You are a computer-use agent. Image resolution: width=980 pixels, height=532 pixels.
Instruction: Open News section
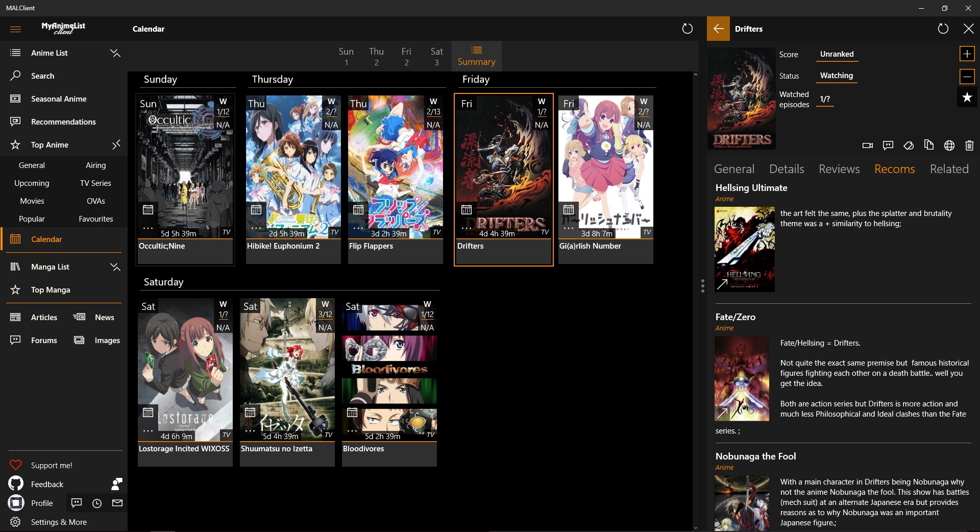pos(94,317)
